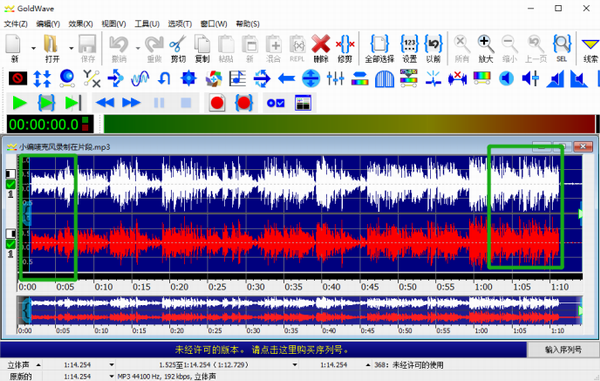Image resolution: width=600 pixels, height=381 pixels.
Task: Expand the dropdown arrow next to Open
Action: point(71,48)
